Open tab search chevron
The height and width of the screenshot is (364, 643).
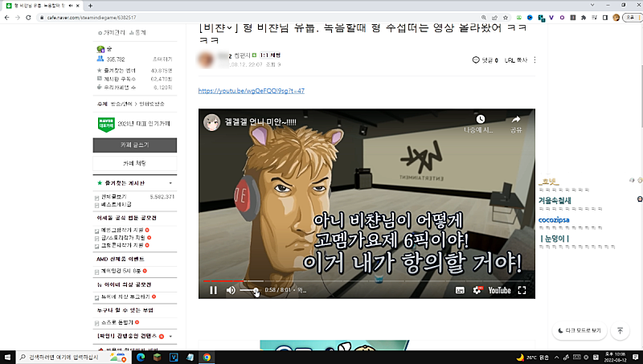pyautogui.click(x=592, y=5)
